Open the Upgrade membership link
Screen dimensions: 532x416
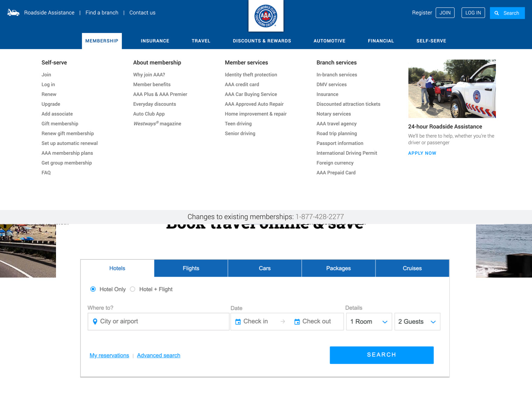(x=51, y=104)
